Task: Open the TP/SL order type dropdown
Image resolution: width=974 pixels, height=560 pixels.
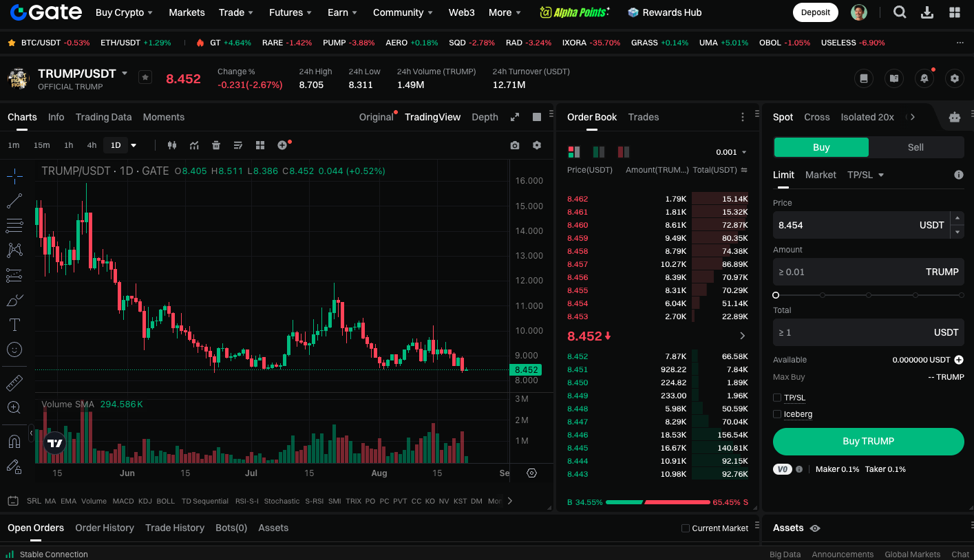Action: point(866,175)
